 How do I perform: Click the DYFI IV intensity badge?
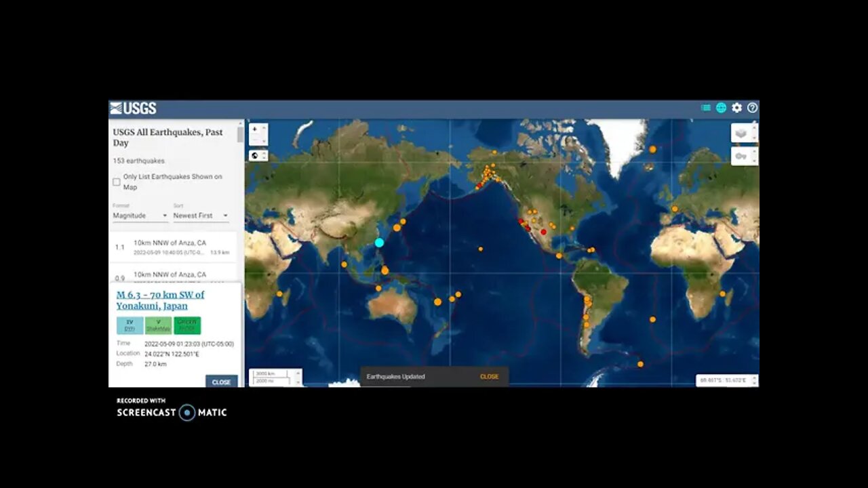(x=130, y=325)
